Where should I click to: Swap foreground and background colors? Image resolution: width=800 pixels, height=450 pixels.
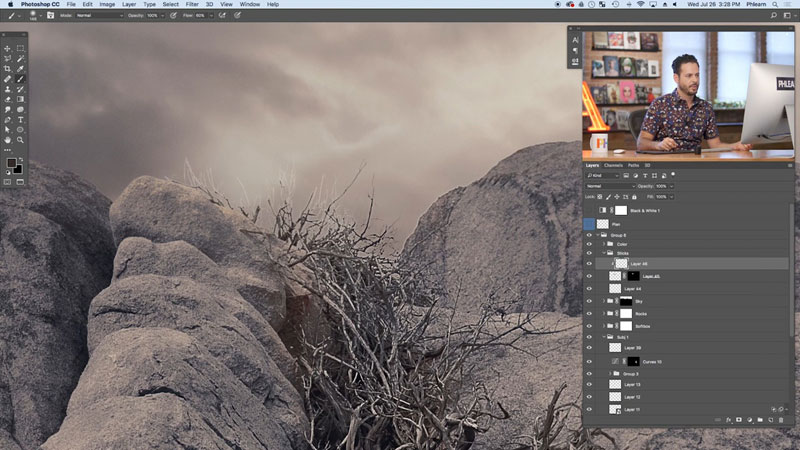pyautogui.click(x=20, y=160)
